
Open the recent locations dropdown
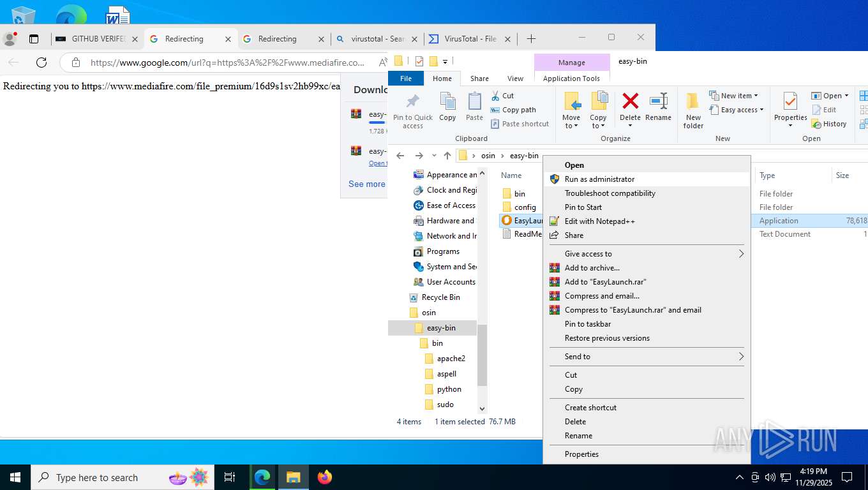click(x=434, y=156)
